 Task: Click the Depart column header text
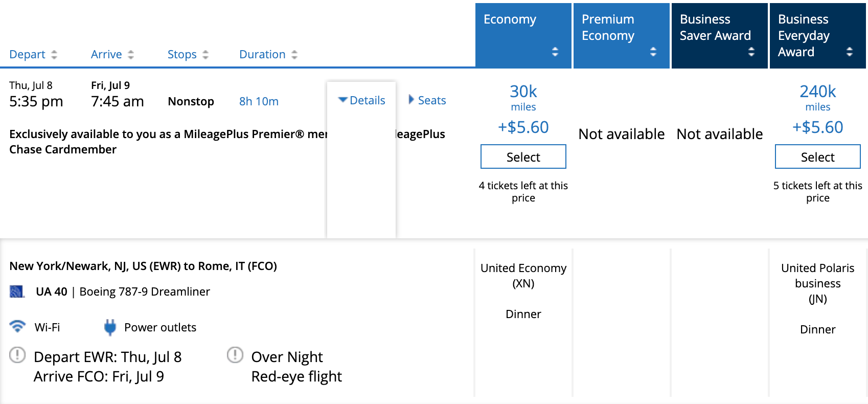point(27,55)
